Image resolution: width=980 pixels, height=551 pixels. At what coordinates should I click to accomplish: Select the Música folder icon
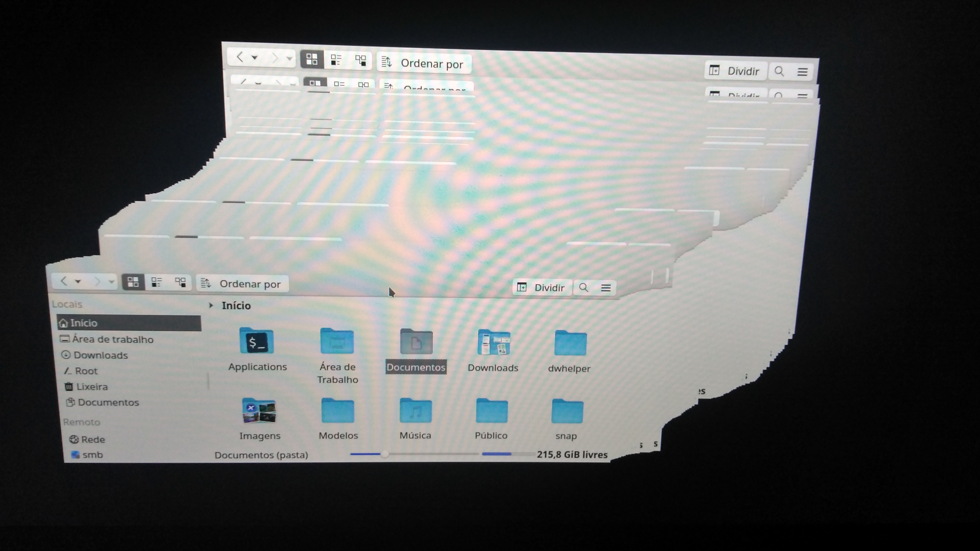point(416,411)
